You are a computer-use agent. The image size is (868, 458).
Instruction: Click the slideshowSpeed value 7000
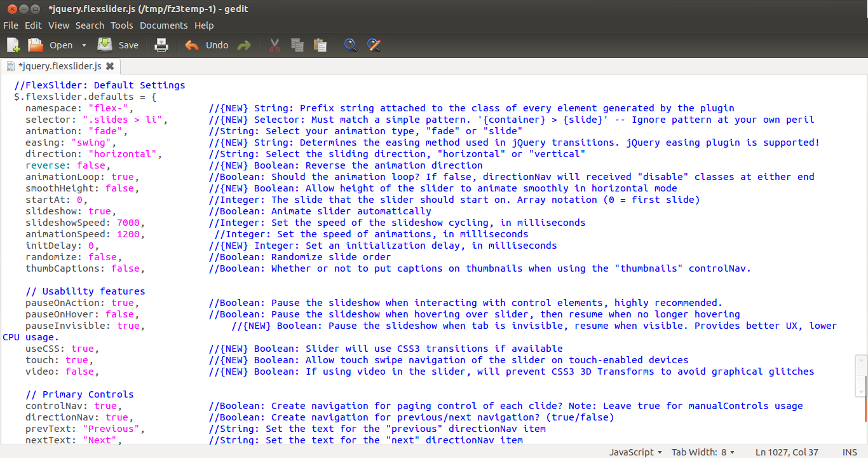128,223
